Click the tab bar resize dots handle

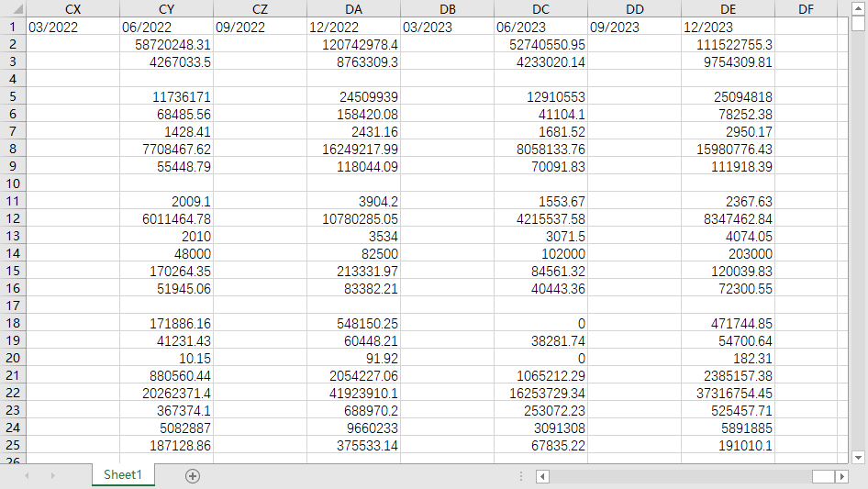[x=521, y=476]
